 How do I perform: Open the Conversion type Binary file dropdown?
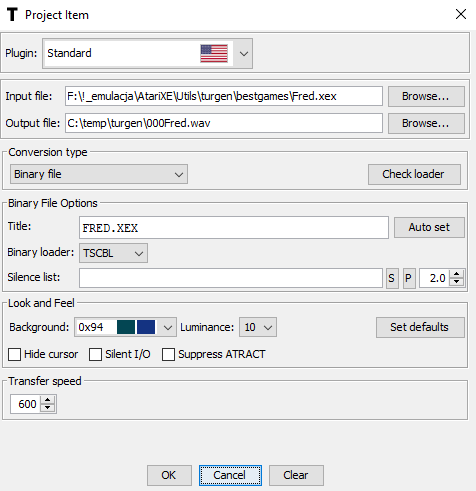[x=99, y=174]
